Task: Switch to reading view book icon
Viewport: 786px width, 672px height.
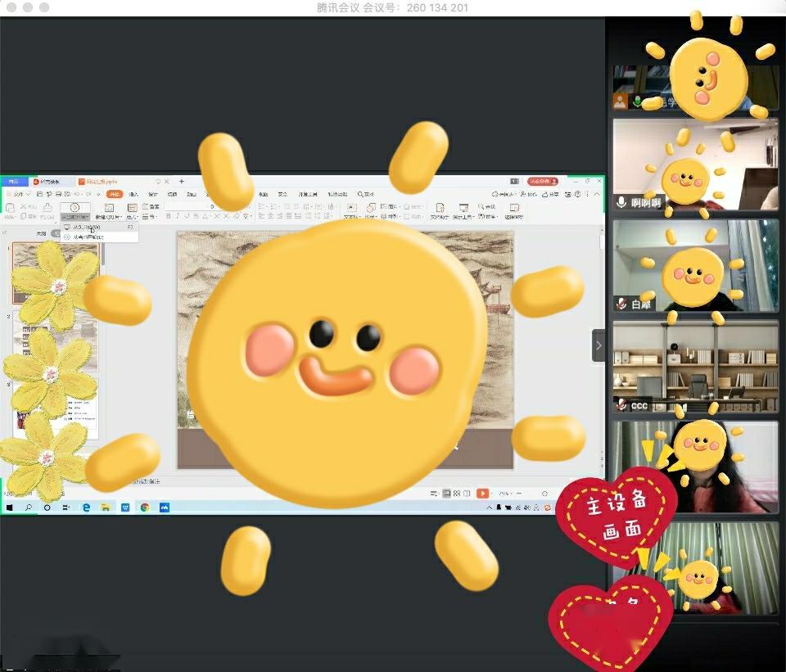Action: pyautogui.click(x=467, y=494)
